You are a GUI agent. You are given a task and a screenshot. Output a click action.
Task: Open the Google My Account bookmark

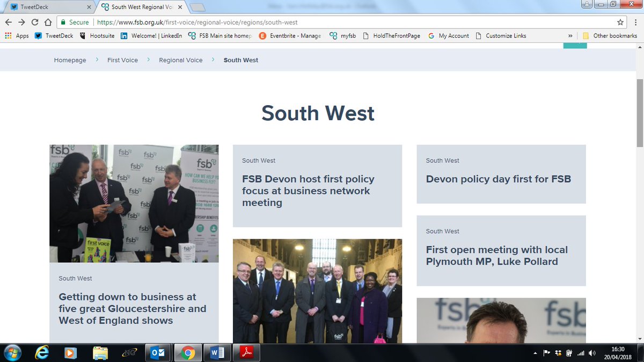[449, 36]
